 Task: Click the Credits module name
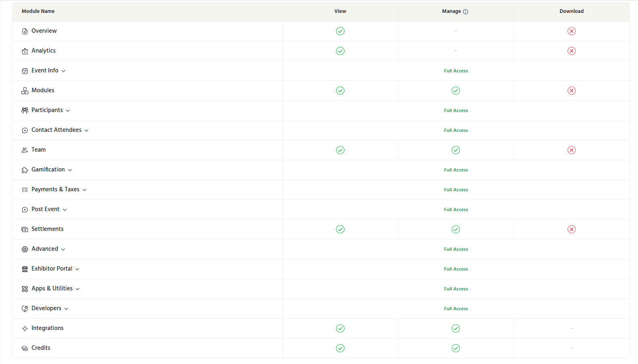point(41,348)
